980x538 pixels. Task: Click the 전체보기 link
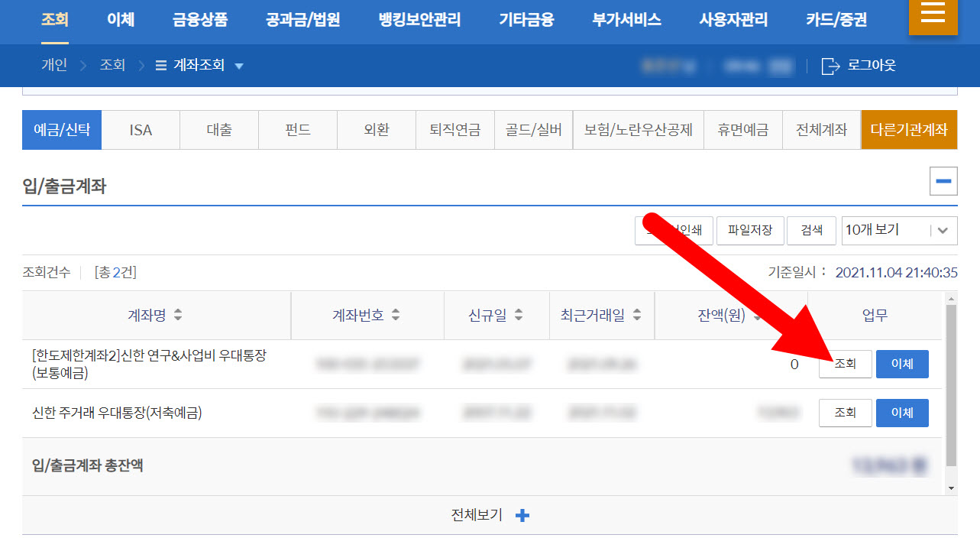point(477,516)
